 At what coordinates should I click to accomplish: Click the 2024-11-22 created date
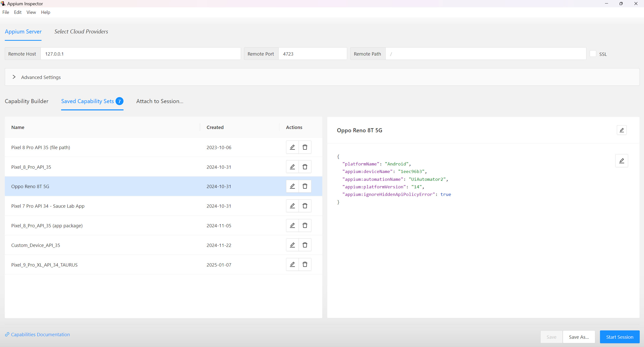coord(219,245)
